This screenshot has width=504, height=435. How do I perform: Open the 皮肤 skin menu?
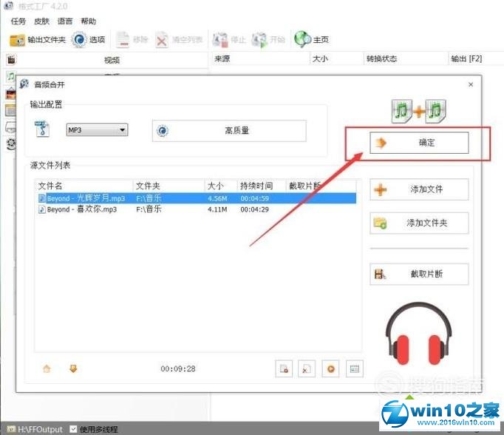[x=41, y=21]
